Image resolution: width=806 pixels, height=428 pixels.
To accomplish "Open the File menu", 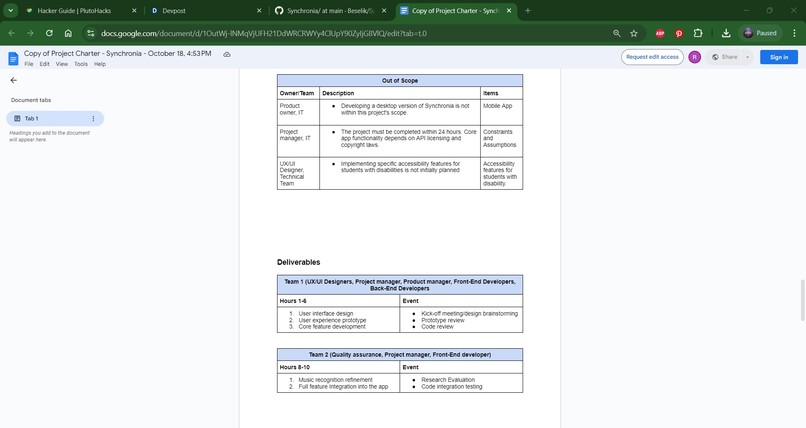I will click(29, 64).
